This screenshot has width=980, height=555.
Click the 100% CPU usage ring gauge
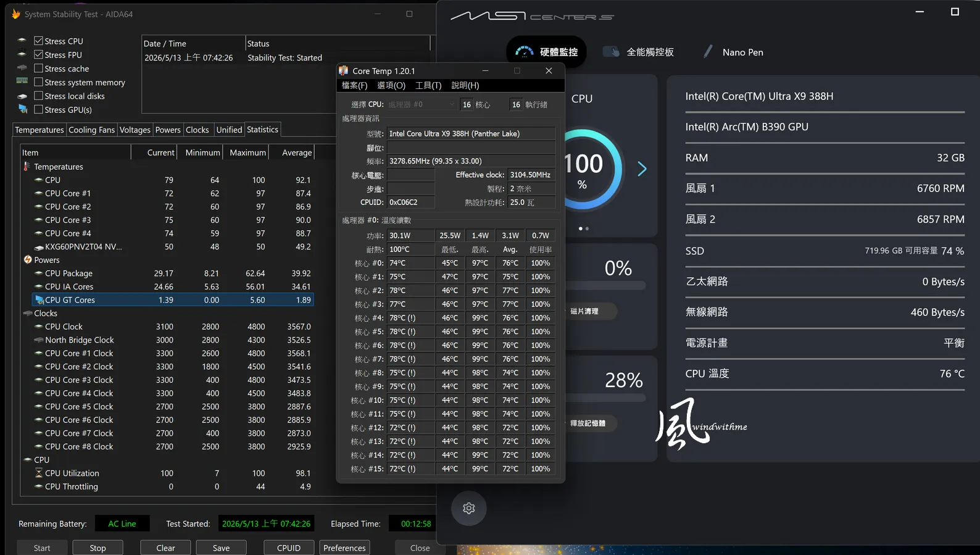pyautogui.click(x=583, y=170)
